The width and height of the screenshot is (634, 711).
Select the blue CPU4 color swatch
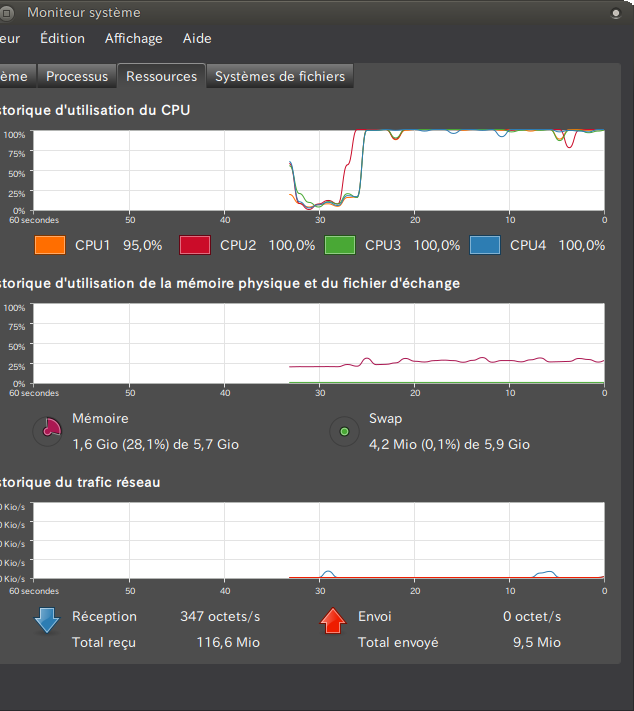click(x=485, y=245)
